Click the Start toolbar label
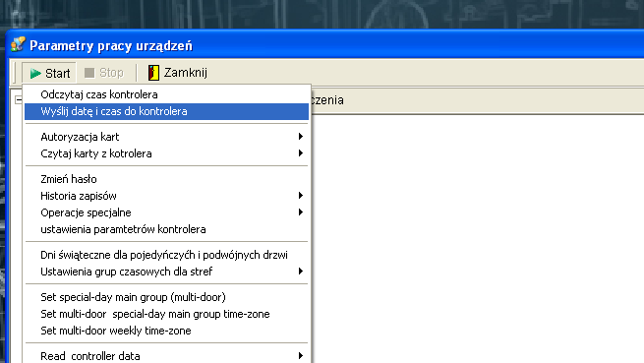 pos(57,73)
